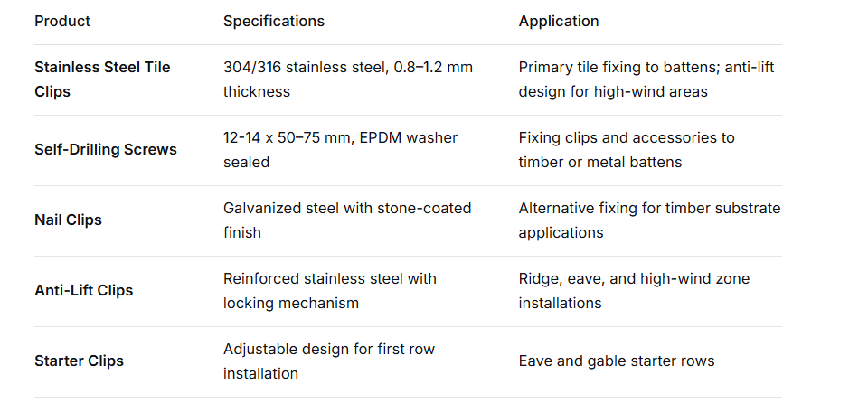Click the Specifications column header
Image resolution: width=868 pixels, height=403 pixels.
[x=273, y=21]
